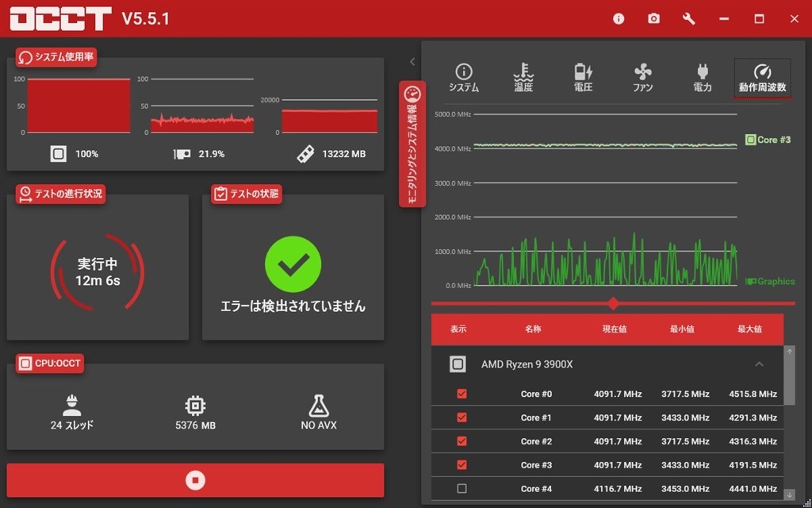Viewport: 812px width, 508px height.
Task: Click the scrollbar up arrow in sensor table
Action: (x=789, y=352)
